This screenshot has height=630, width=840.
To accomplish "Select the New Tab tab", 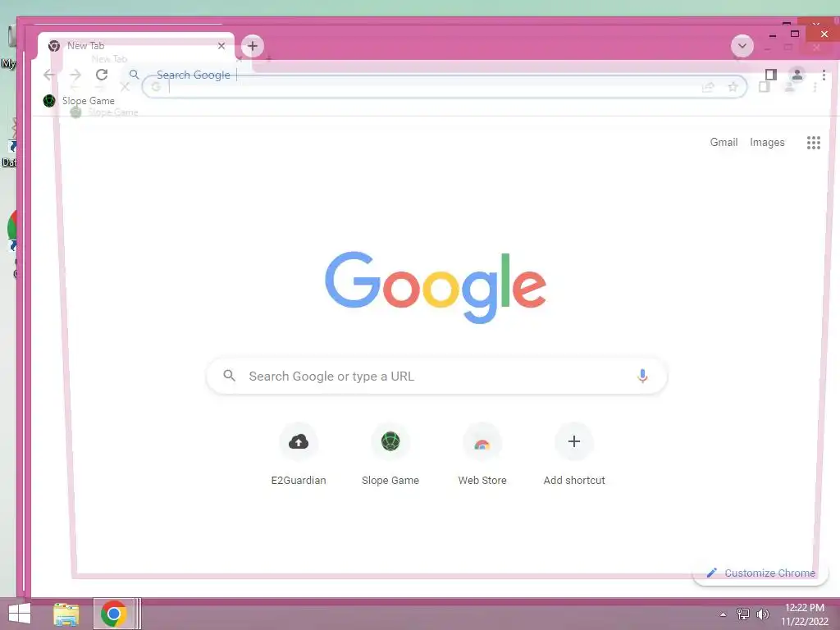I will [136, 46].
